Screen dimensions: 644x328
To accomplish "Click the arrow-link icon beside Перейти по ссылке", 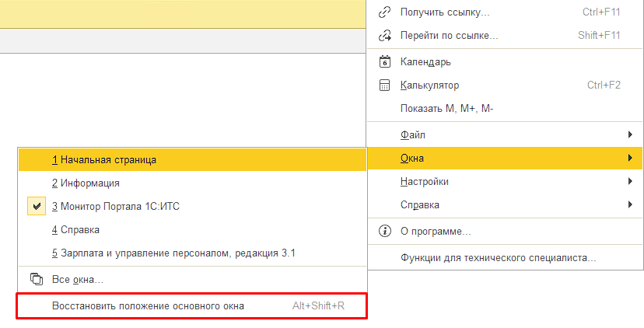I will 384,36.
